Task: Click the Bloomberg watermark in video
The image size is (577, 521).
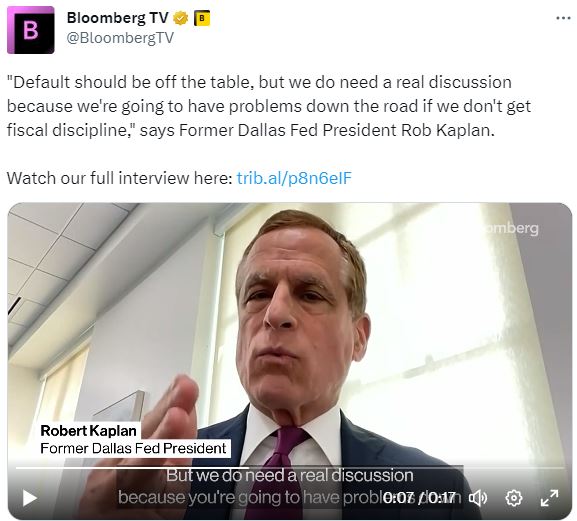Action: pyautogui.click(x=511, y=228)
